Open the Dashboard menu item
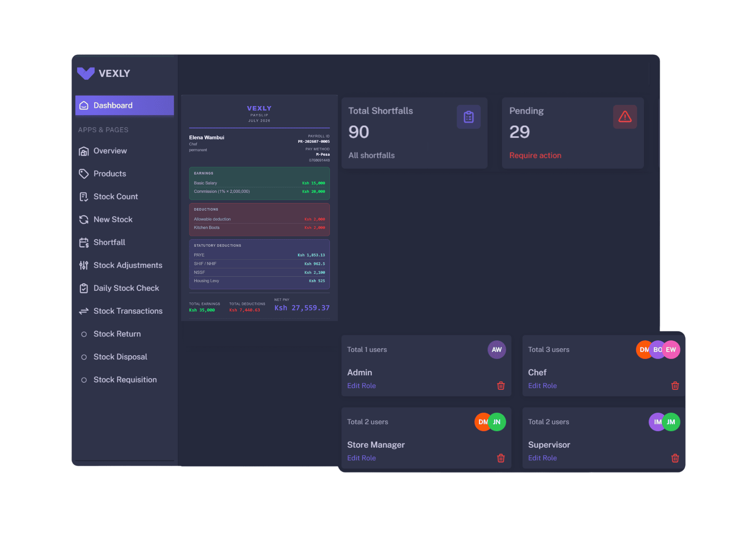The image size is (756, 550). coord(125,105)
